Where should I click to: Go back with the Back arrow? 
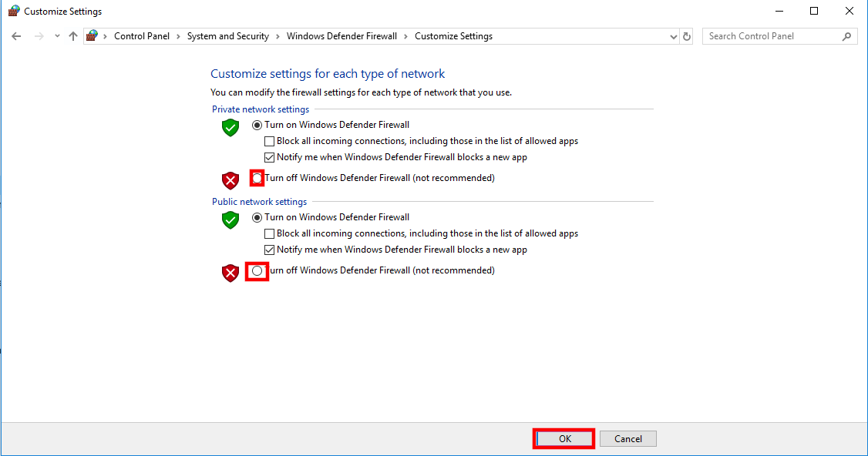pos(16,36)
